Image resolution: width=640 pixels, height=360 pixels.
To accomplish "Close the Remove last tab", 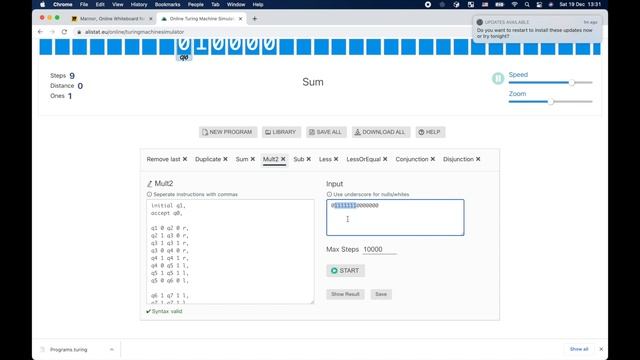I will click(185, 159).
